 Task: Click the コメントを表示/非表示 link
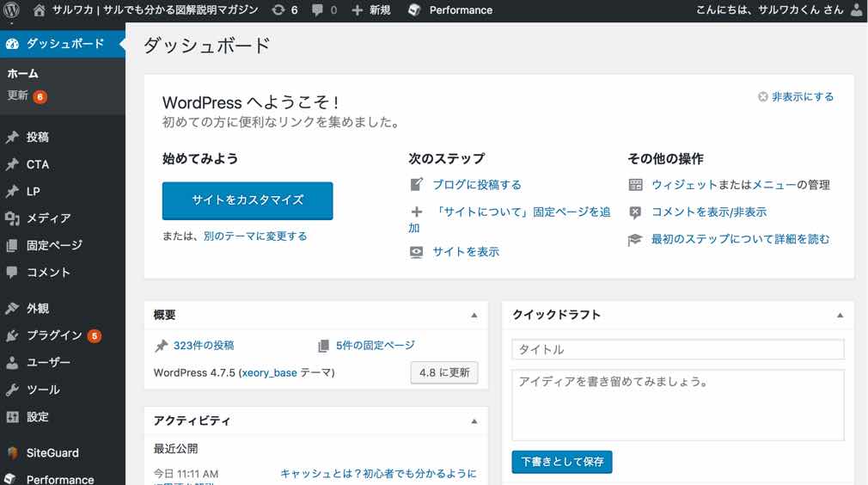click(x=708, y=212)
